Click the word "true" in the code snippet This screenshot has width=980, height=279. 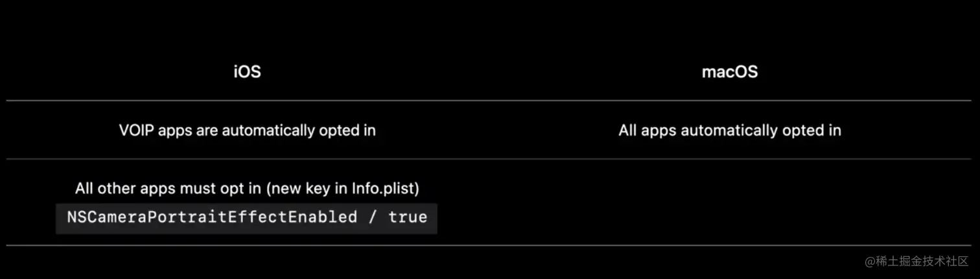tap(408, 217)
